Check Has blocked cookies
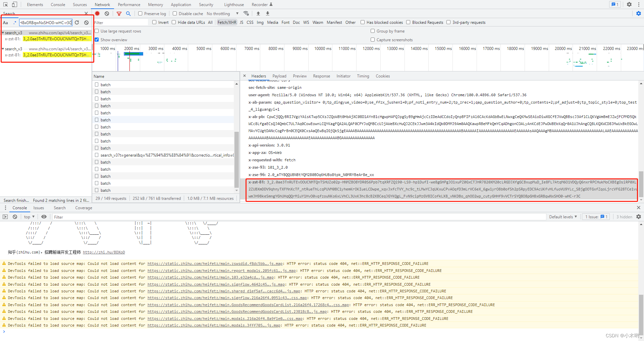Screen dimensions: 644x341 point(363,22)
